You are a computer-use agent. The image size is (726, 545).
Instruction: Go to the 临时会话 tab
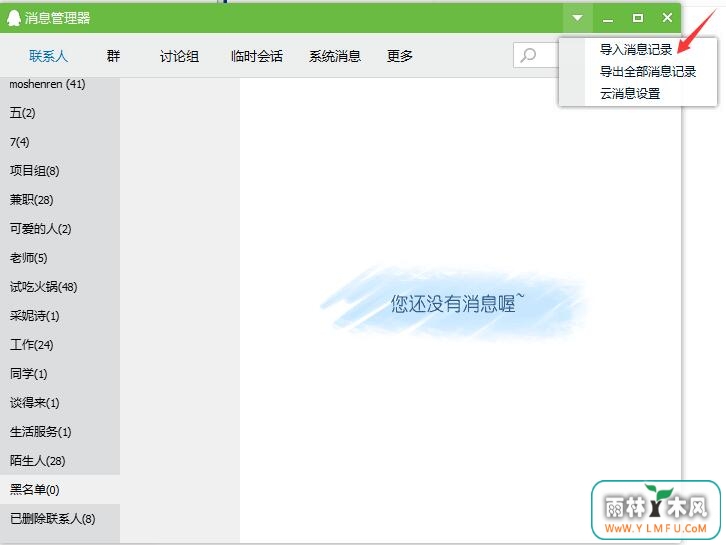(257, 56)
